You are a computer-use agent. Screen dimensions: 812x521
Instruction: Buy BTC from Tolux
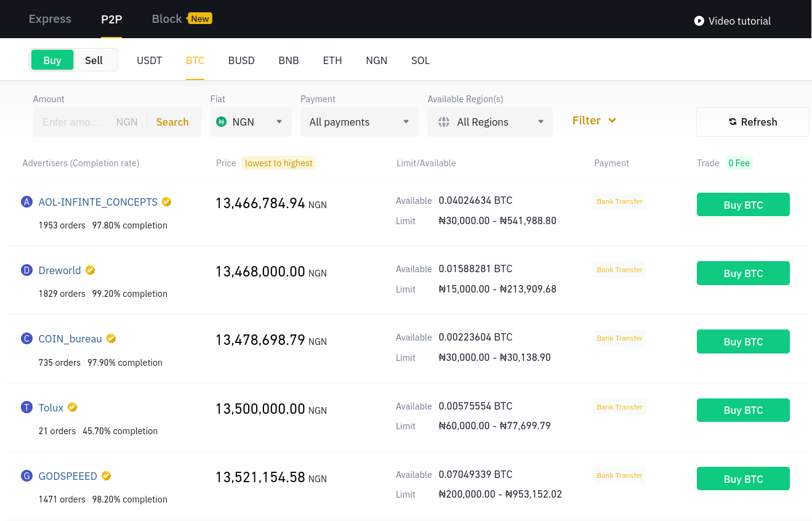(743, 410)
